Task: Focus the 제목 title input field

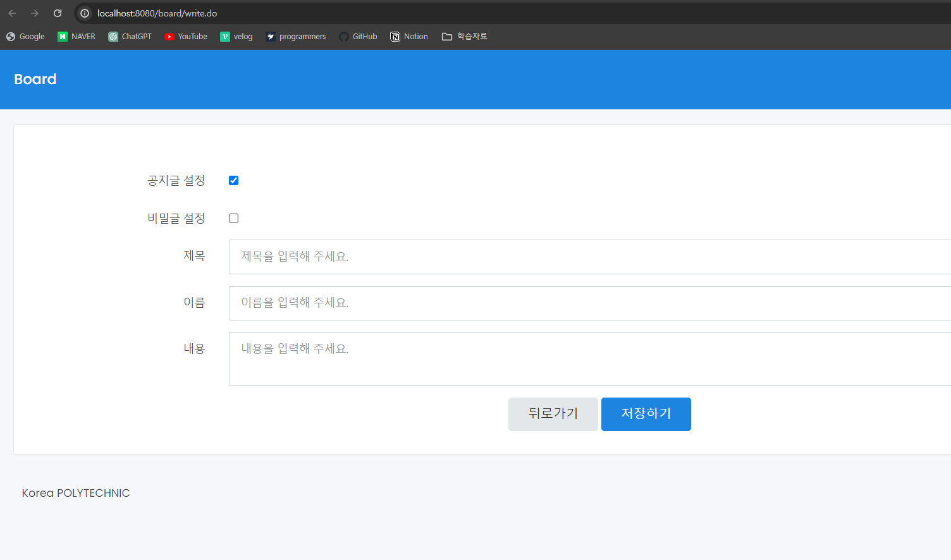Action: (590, 257)
